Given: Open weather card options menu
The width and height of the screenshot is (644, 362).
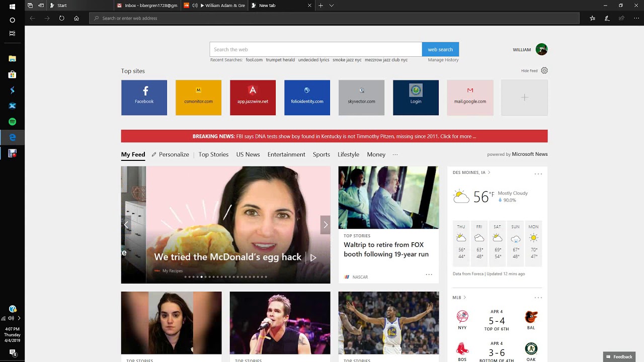Looking at the screenshot, I should (538, 174).
